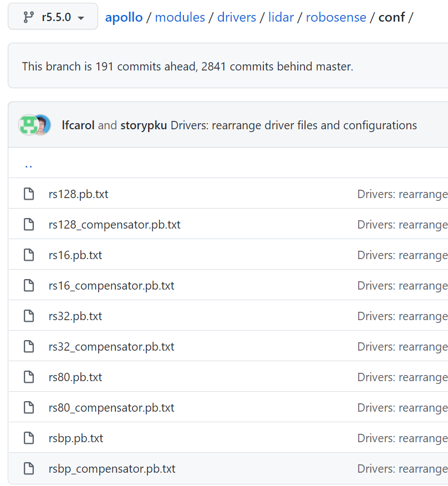Click the file icon next to rsbp.pb.txt
Viewport: 448px width, 486px height.
tap(29, 438)
